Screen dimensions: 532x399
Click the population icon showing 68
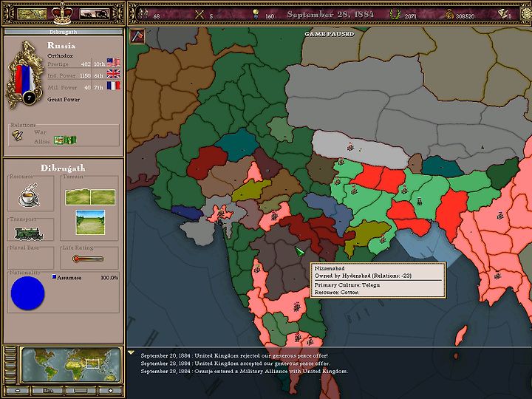click(x=144, y=14)
